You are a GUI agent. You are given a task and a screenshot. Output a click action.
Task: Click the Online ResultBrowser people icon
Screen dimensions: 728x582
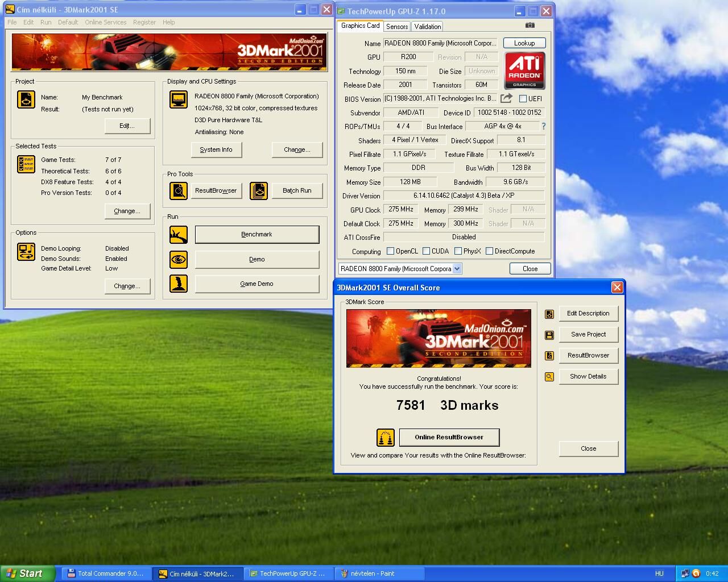coord(386,438)
